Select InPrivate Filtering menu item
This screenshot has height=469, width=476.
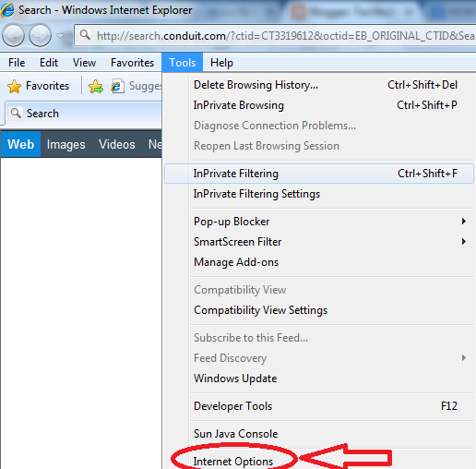coord(319,174)
